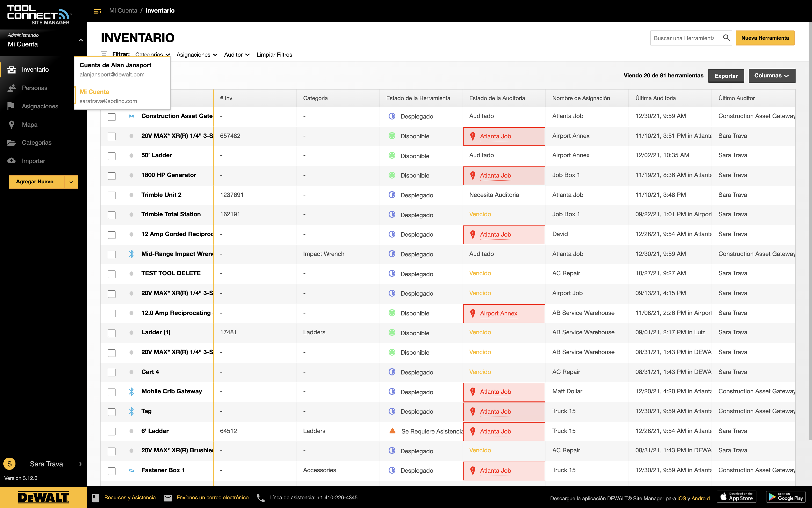The image size is (812, 508).
Task: Select Mi Cuenta saratrava account entry
Action: (122, 96)
